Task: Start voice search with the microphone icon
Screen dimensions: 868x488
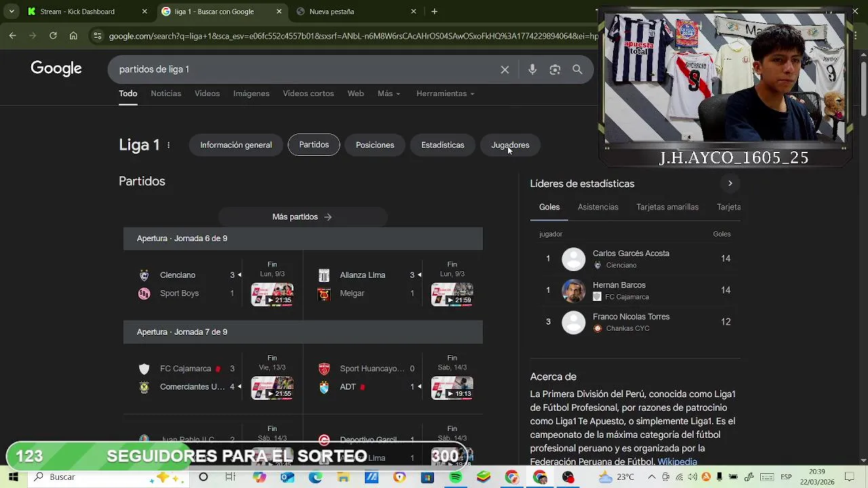Action: coord(532,69)
